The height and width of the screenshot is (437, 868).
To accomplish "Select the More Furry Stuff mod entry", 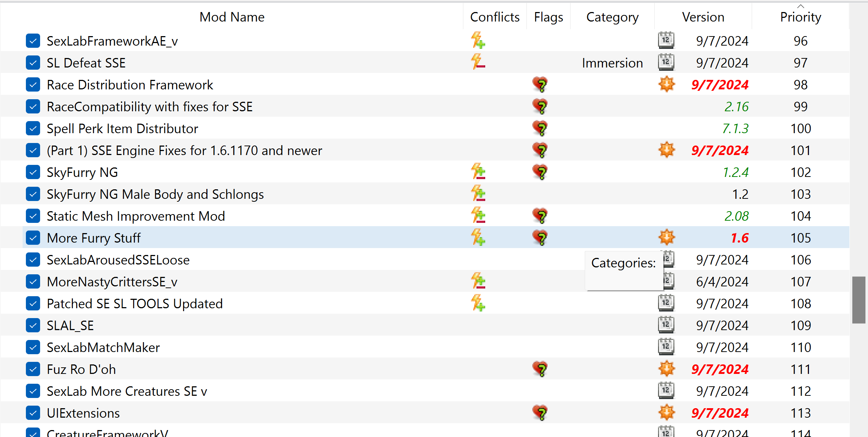I will pos(94,237).
